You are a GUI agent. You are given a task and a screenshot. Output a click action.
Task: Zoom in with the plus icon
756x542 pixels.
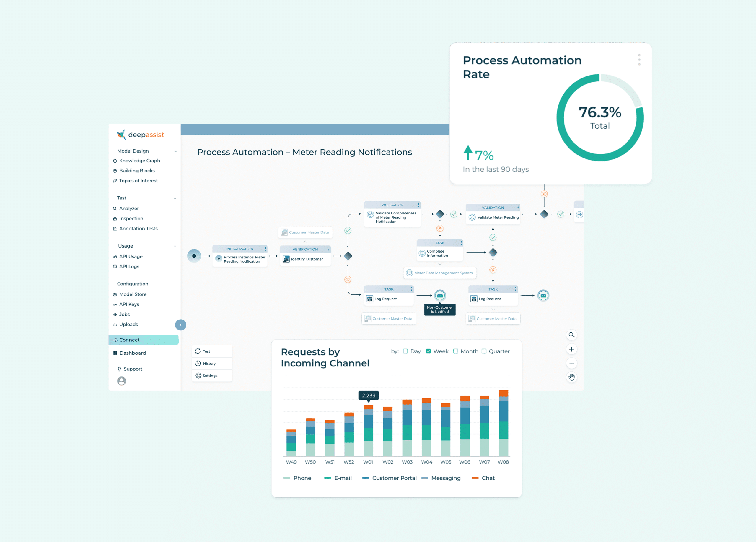[x=571, y=349]
